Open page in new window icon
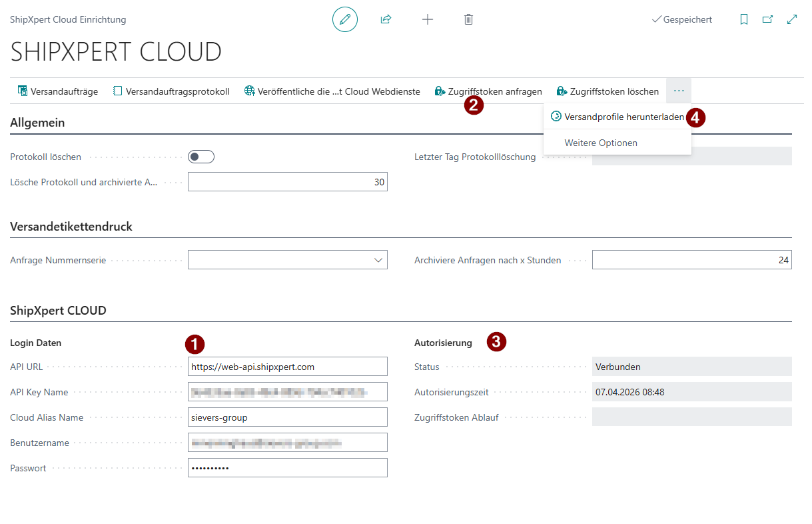 coord(767,19)
